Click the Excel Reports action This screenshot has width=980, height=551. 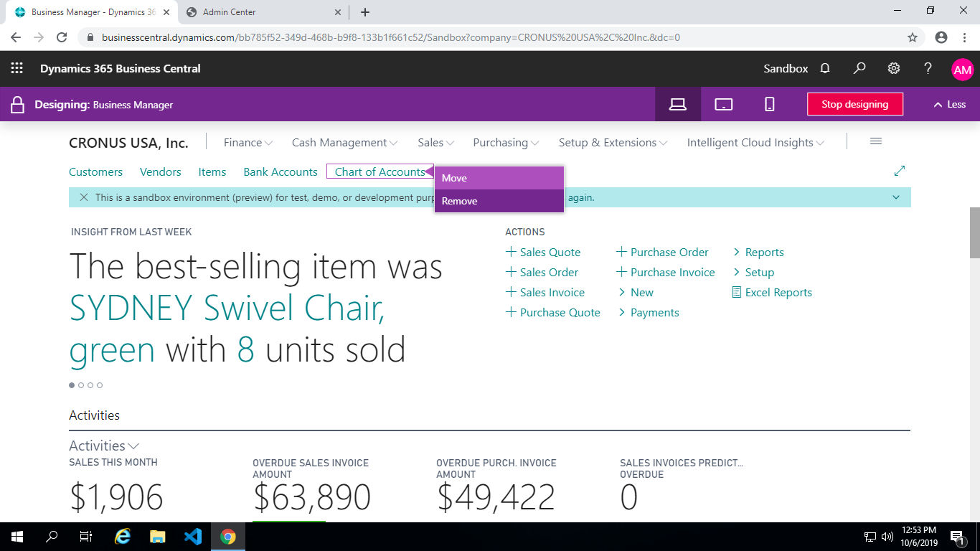click(772, 292)
